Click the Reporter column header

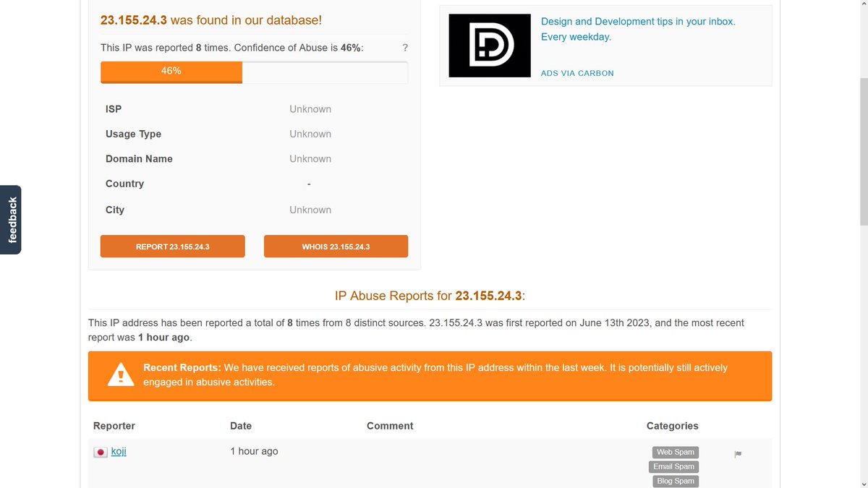click(x=114, y=426)
